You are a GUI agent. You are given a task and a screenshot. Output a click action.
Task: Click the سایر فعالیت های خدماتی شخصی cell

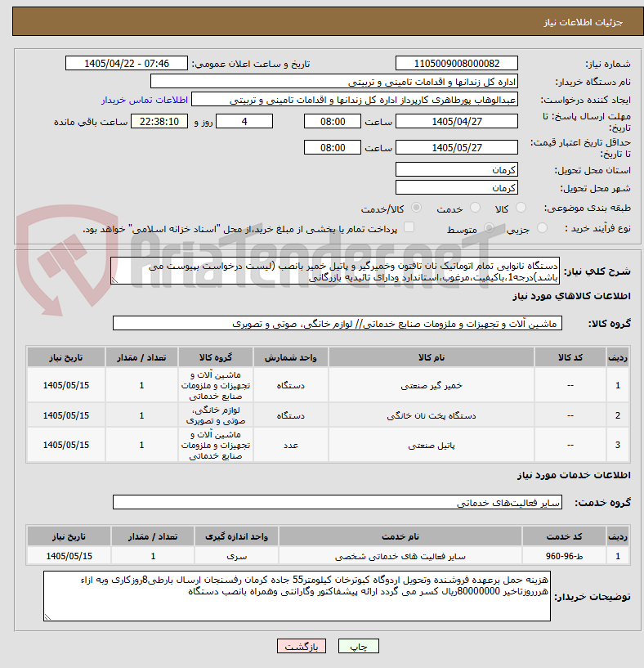[400, 556]
